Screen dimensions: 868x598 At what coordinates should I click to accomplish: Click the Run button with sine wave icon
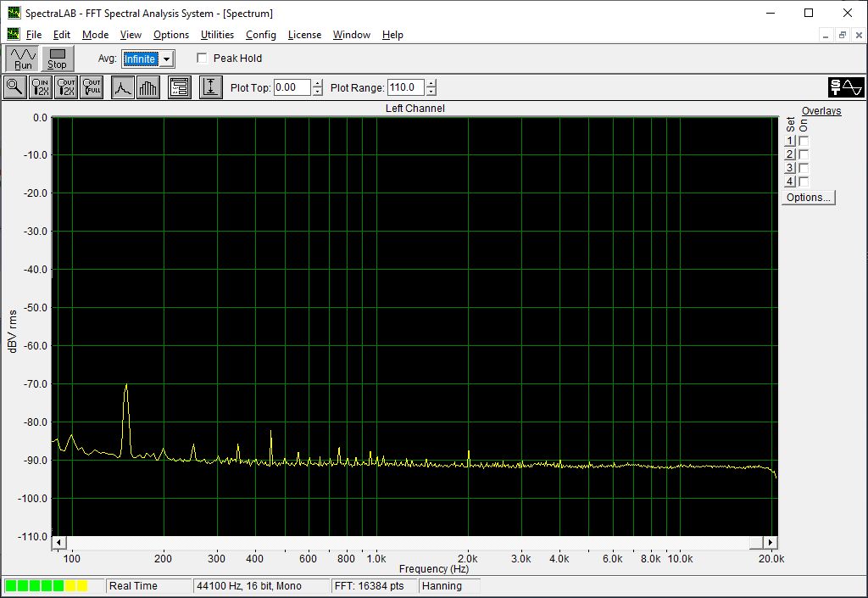point(23,59)
